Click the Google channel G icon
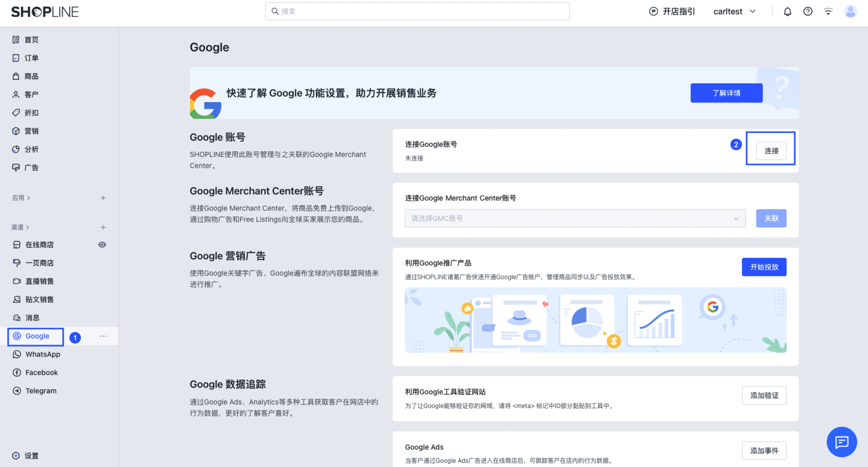 [x=17, y=336]
